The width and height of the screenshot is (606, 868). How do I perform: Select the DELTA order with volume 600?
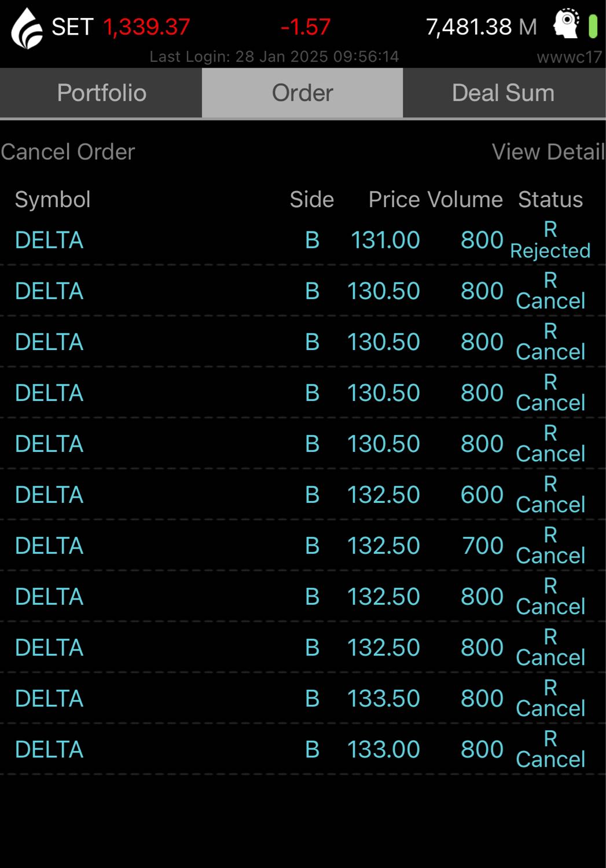[x=303, y=495]
